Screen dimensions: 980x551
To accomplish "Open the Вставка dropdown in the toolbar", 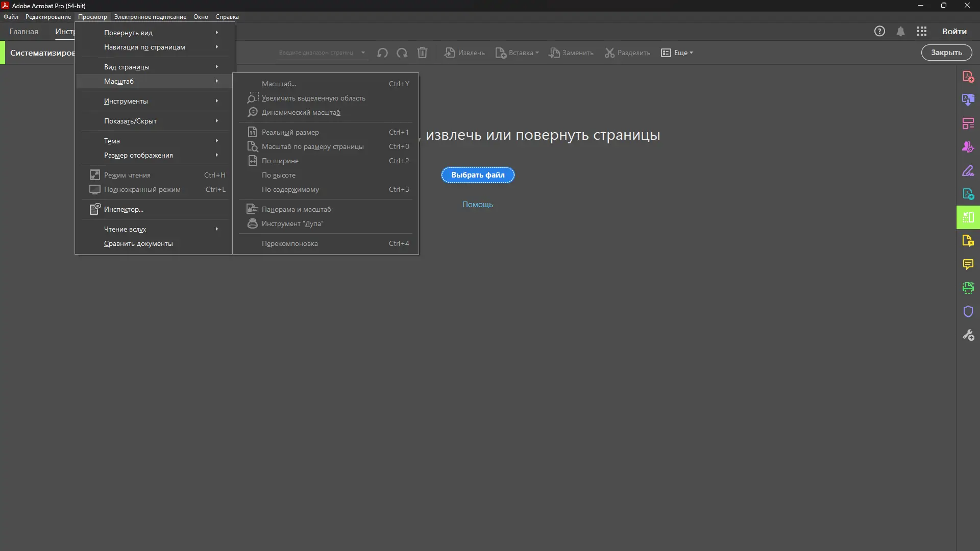I will tap(517, 53).
